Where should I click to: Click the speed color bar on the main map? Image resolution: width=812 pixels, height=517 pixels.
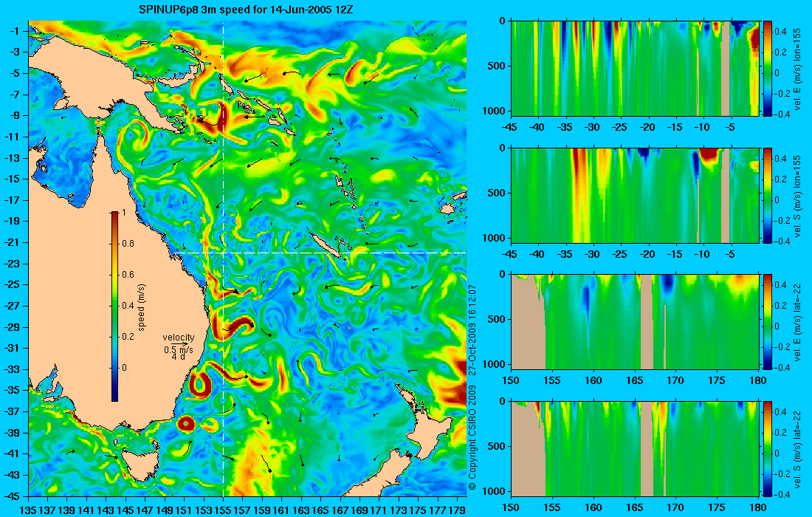(x=114, y=307)
